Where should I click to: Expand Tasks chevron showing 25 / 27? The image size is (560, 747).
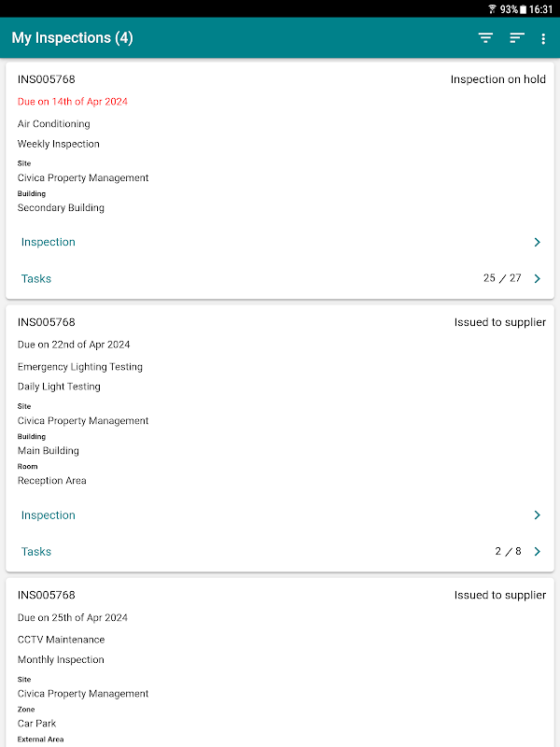point(538,278)
